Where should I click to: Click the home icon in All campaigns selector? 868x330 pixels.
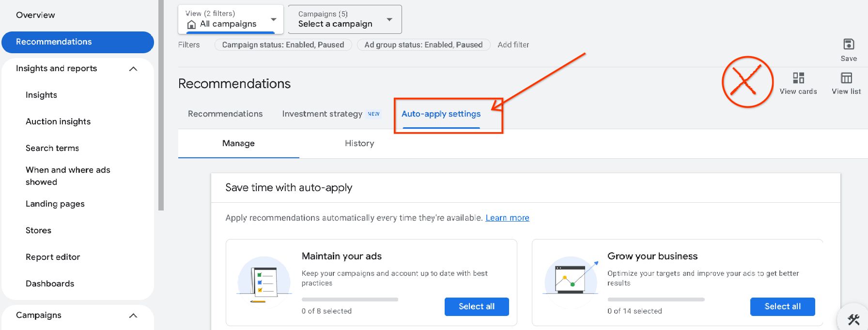coord(192,24)
